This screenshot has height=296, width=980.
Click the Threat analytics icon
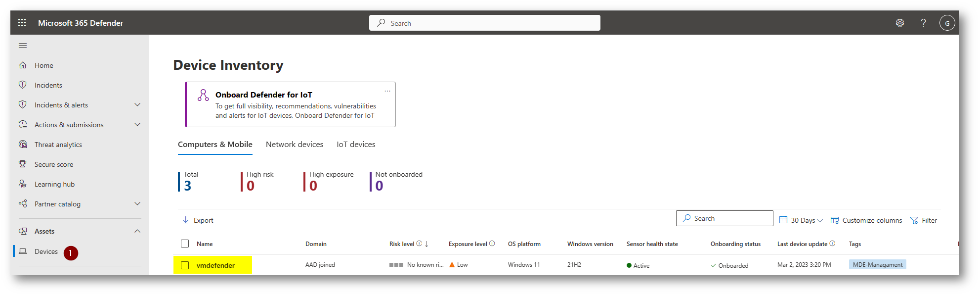(x=23, y=145)
